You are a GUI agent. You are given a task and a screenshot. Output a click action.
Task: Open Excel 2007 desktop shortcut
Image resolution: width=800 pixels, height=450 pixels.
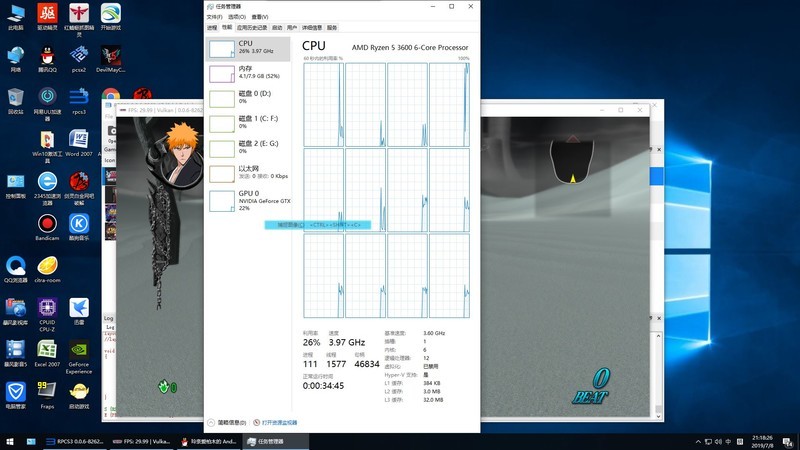pos(47,351)
